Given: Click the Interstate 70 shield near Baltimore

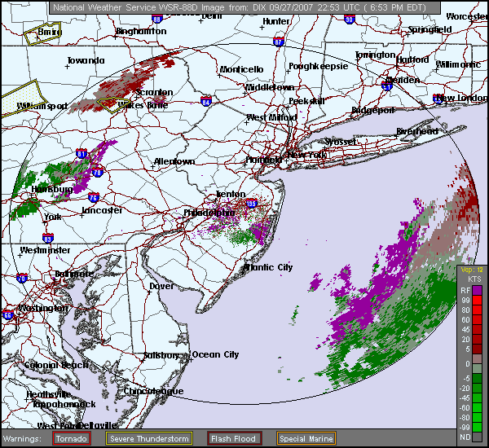Looking at the screenshot, I should coord(22,278).
